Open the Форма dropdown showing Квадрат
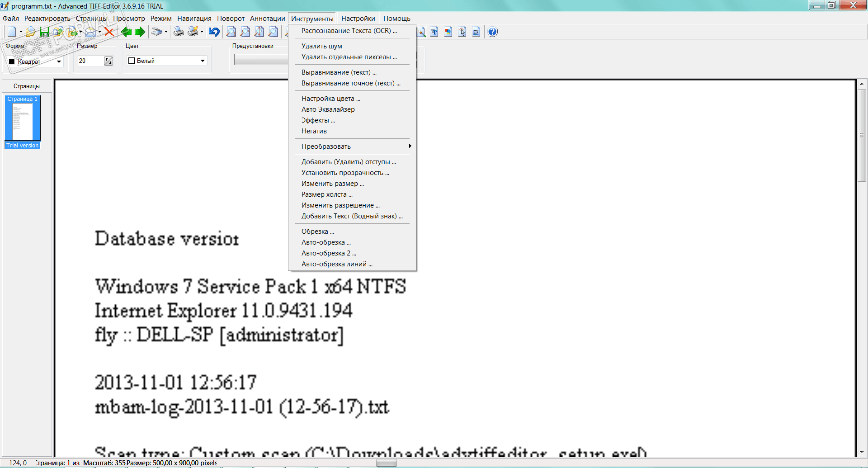 click(x=35, y=61)
